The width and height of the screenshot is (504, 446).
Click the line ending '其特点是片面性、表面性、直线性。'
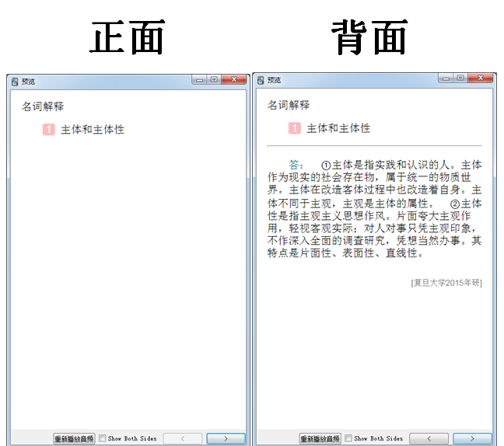[x=345, y=253]
